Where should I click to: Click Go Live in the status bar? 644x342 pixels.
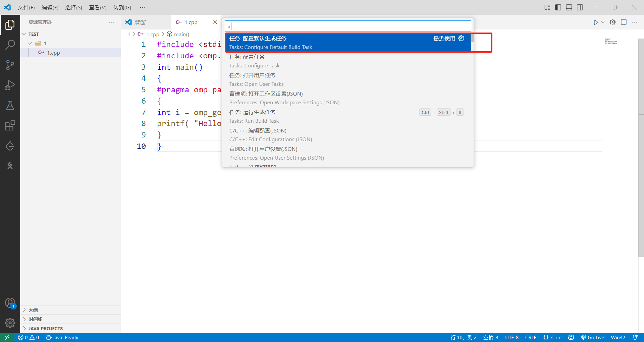(592, 337)
